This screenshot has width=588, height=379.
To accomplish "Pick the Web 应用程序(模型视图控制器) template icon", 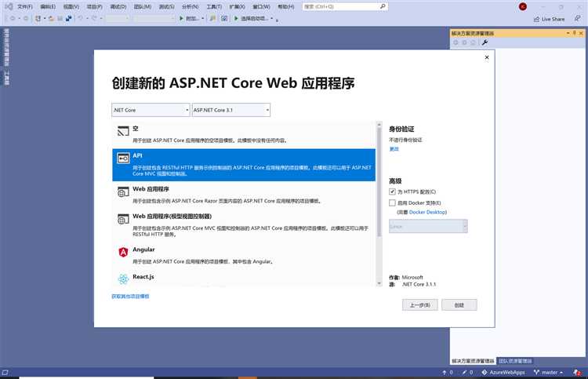I will click(x=123, y=219).
